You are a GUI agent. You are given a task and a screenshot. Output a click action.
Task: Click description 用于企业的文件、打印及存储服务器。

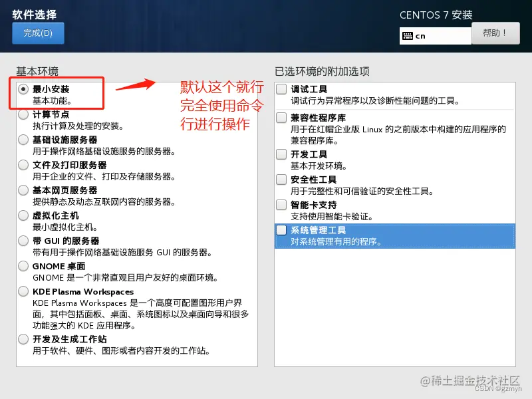[104, 177]
